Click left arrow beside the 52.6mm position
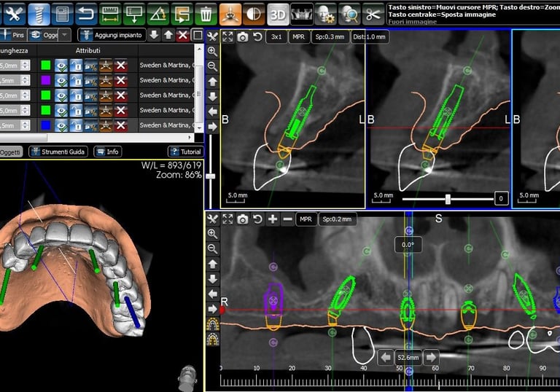560x392 pixels. [386, 357]
